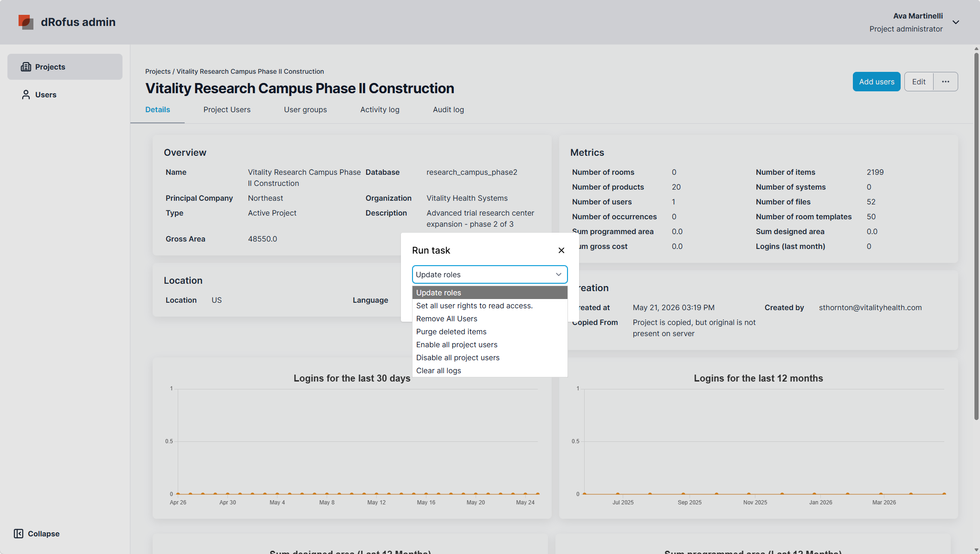Open the more options ellipsis menu
This screenshot has height=554, width=980.
pos(946,82)
